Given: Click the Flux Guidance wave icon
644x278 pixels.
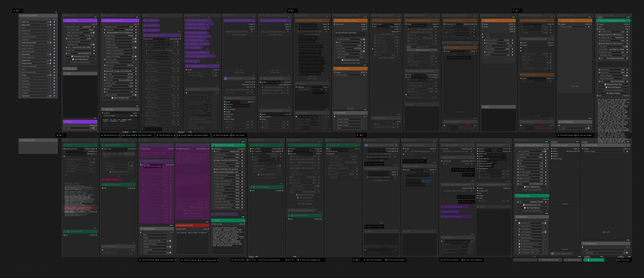Looking at the screenshot, I should pos(519,235).
